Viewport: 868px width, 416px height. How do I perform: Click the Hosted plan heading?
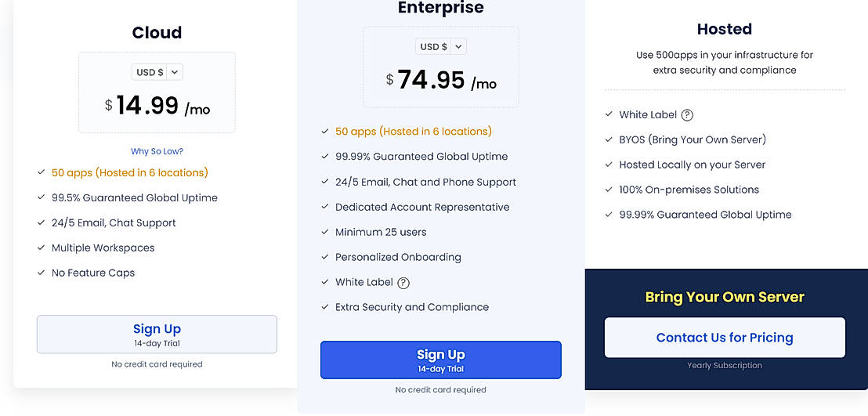tap(724, 30)
